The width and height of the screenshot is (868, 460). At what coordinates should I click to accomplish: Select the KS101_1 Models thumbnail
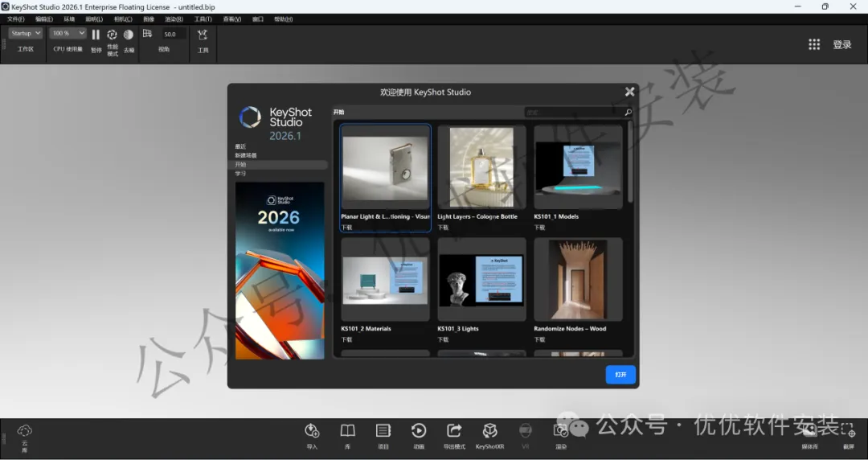click(x=578, y=166)
